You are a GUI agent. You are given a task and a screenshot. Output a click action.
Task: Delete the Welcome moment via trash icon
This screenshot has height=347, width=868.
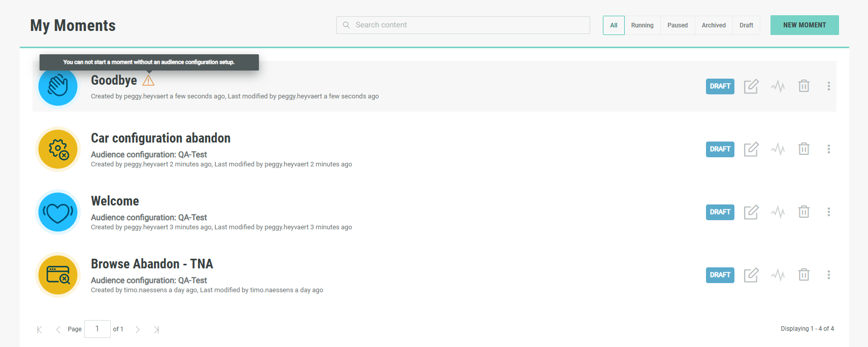pos(803,212)
